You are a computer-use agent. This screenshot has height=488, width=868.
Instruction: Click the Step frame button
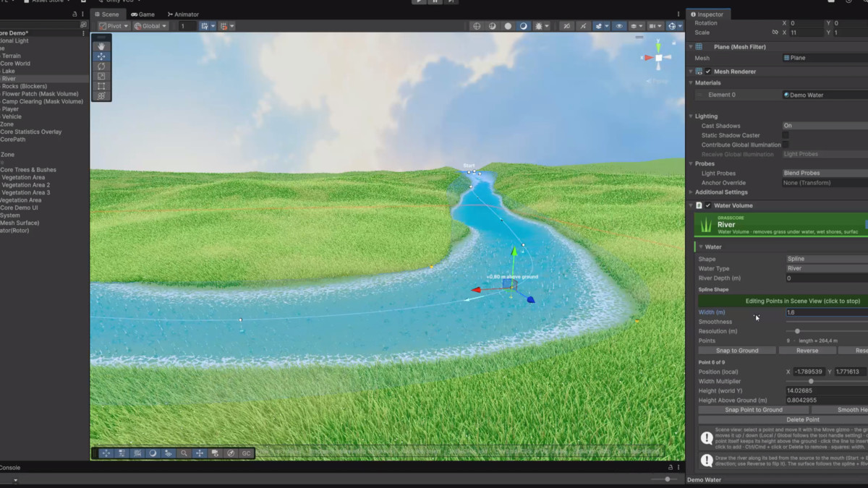[451, 2]
